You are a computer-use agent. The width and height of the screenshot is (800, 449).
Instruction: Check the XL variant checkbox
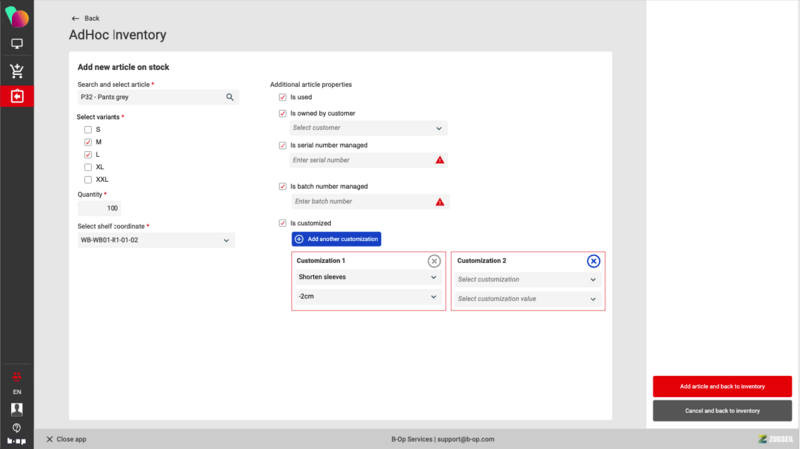point(88,167)
